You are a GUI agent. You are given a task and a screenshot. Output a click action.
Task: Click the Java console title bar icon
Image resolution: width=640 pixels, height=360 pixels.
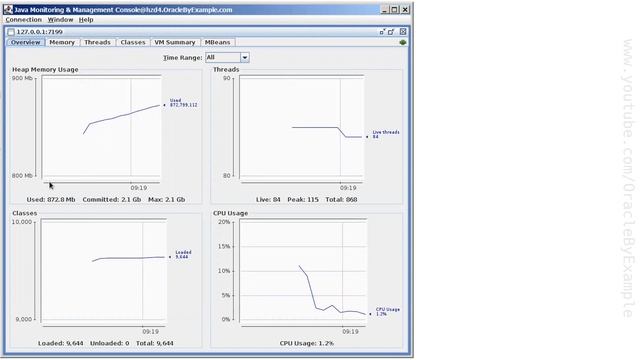(8, 9)
